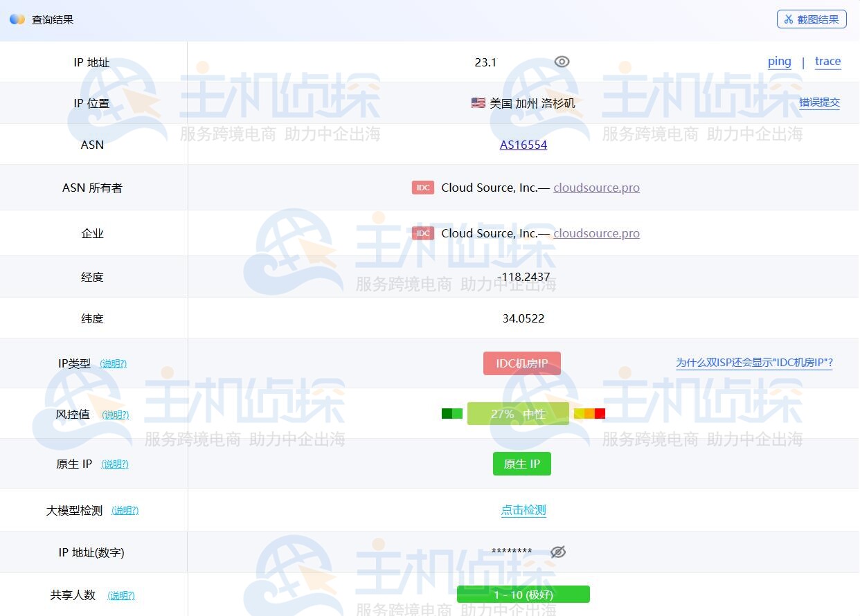Viewport: 860px width, 616px height.
Task: Reveal the numeric IP via the eye-slash icon
Action: click(x=558, y=552)
